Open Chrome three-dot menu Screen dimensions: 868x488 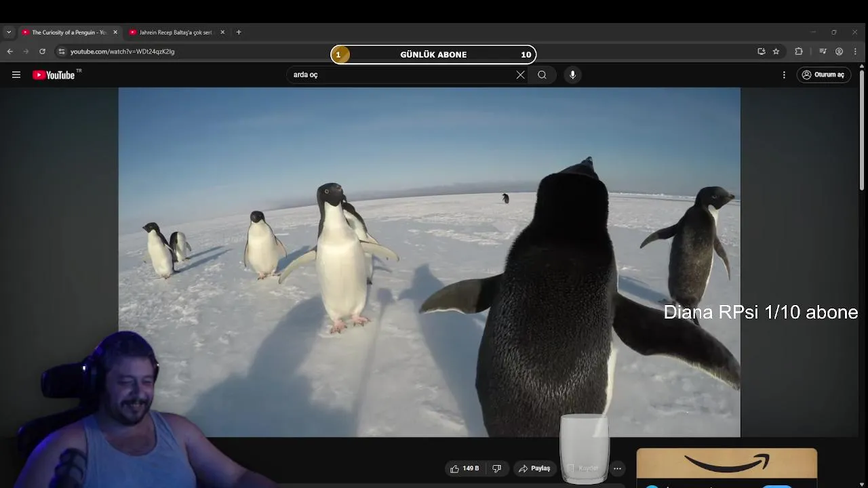click(855, 52)
